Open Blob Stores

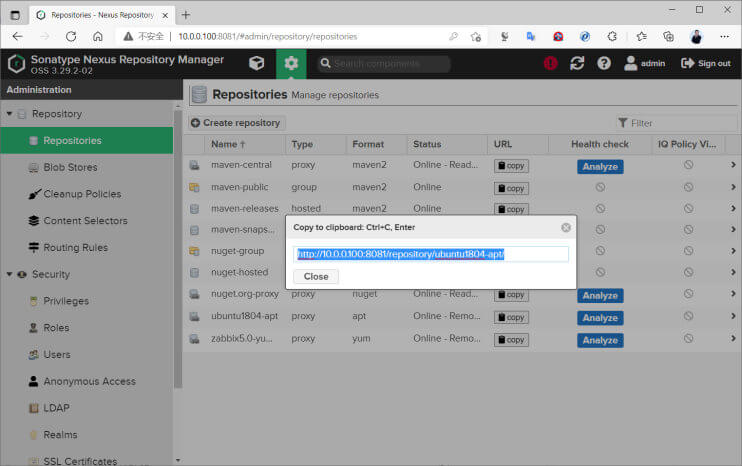(70, 167)
